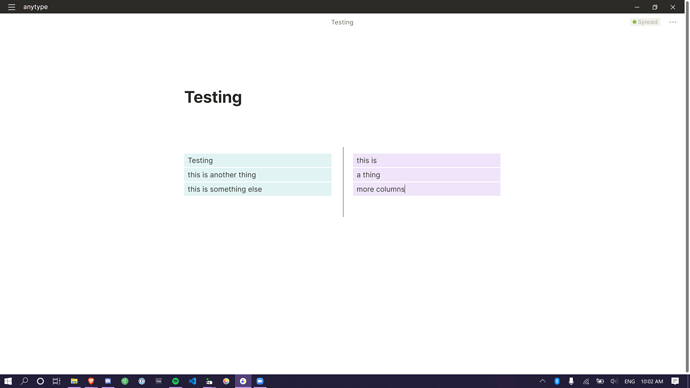Viewport: 690px width, 388px height.
Task: Open Brave browser from the taskbar
Action: click(x=91, y=381)
